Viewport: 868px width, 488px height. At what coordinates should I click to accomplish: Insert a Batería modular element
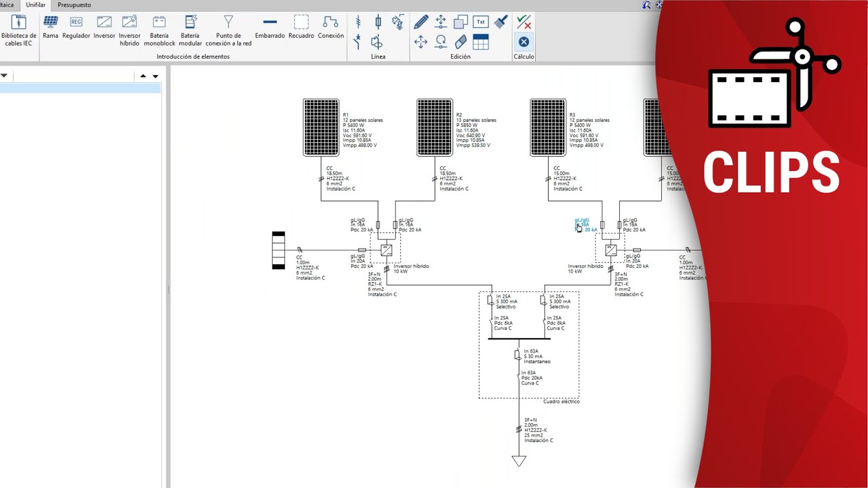tap(191, 30)
